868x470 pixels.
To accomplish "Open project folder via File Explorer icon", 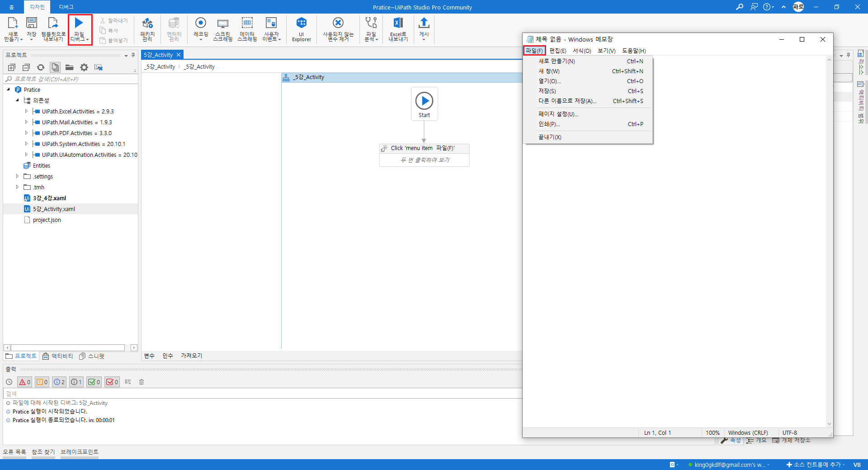I will 70,67.
